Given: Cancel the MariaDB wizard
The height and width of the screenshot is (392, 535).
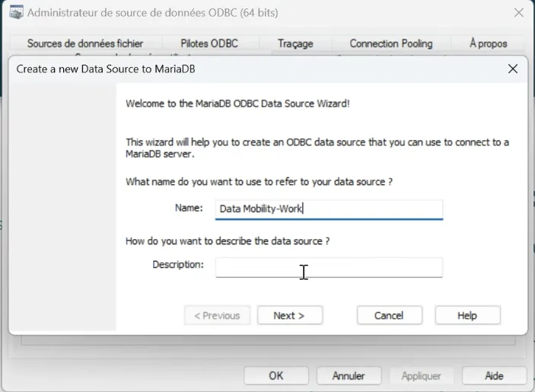Looking at the screenshot, I should (x=389, y=315).
